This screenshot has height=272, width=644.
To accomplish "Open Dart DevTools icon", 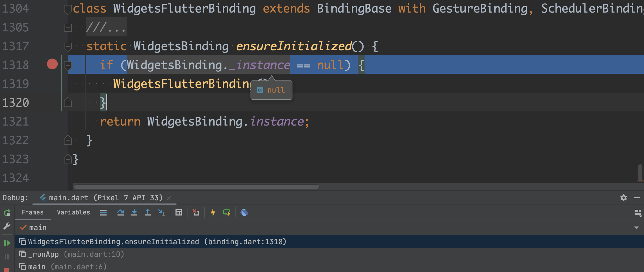I will pyautogui.click(x=244, y=213).
